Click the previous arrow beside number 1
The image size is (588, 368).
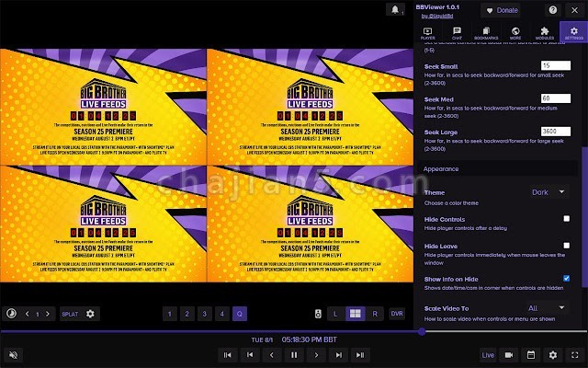click(27, 314)
